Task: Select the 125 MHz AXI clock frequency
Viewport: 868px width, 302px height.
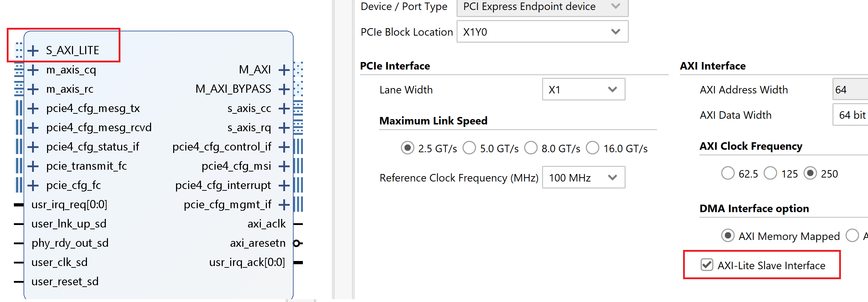Action: pyautogui.click(x=770, y=173)
